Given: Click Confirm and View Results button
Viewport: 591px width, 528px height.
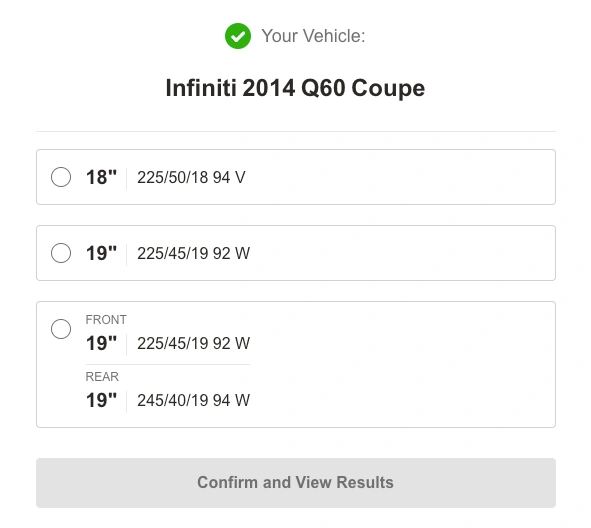Looking at the screenshot, I should 296,483.
